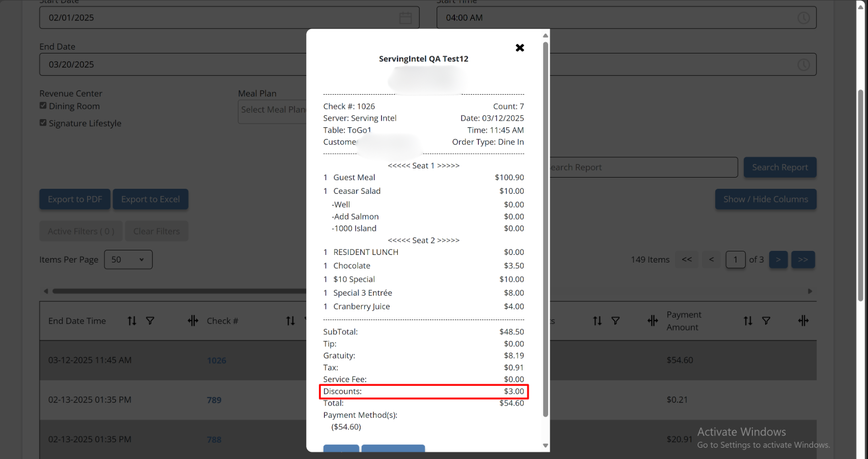Filter the End Date Time column
This screenshot has width=868, height=459.
150,321
